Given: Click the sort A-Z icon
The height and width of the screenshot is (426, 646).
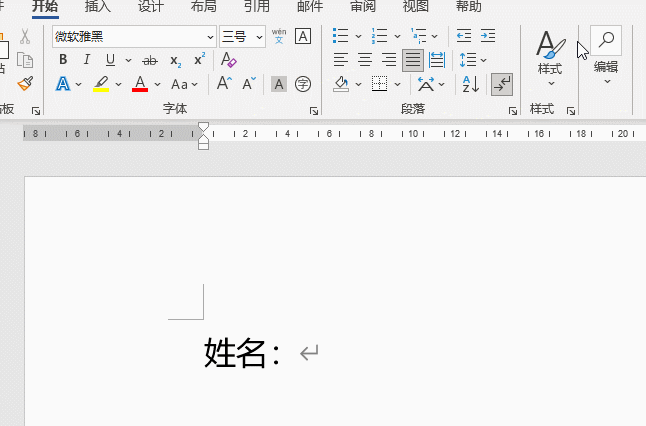Looking at the screenshot, I should [x=470, y=84].
